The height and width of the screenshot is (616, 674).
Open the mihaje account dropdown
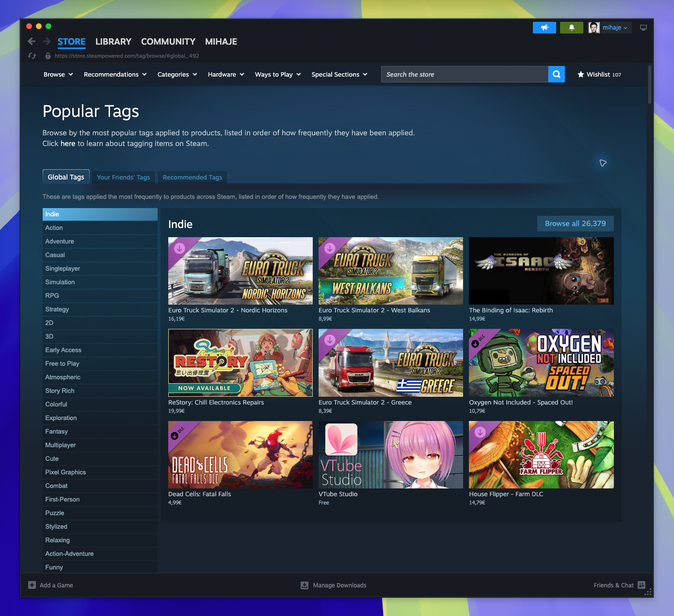pos(615,28)
